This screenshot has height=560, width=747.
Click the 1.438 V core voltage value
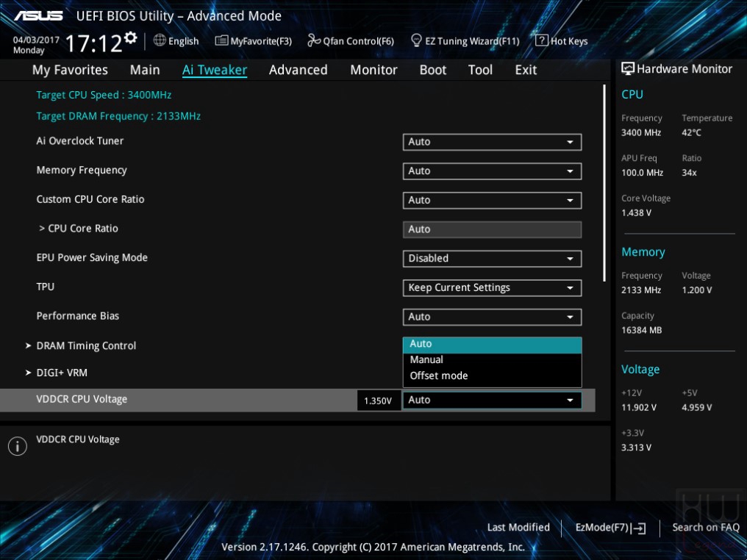click(637, 213)
